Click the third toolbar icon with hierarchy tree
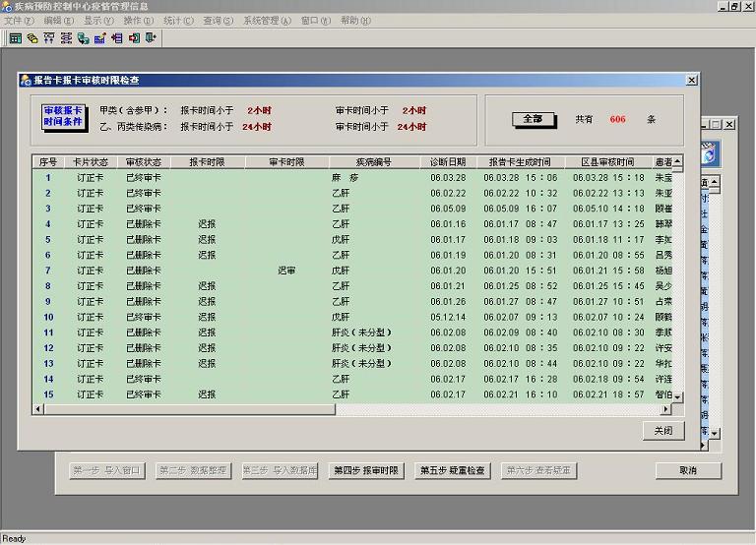Screen dimensions: 756x545 [x=49, y=38]
